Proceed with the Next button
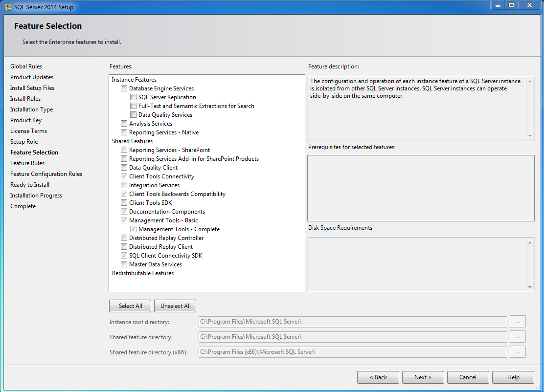Screen dimensions: 544x392 coord(423,377)
